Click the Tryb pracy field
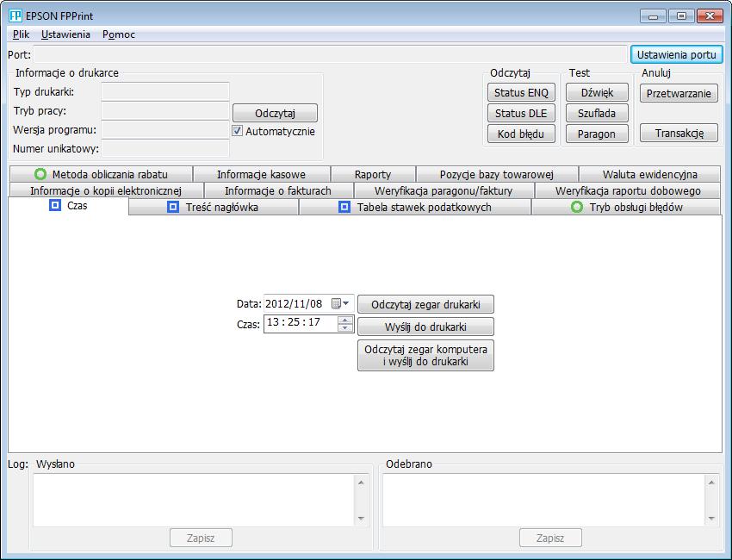This screenshot has width=732, height=560. (165, 110)
